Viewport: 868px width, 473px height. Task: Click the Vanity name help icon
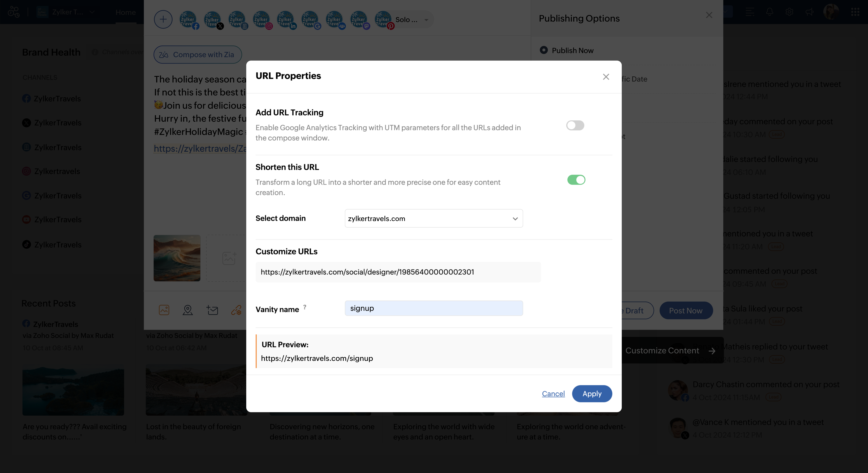[x=305, y=307]
